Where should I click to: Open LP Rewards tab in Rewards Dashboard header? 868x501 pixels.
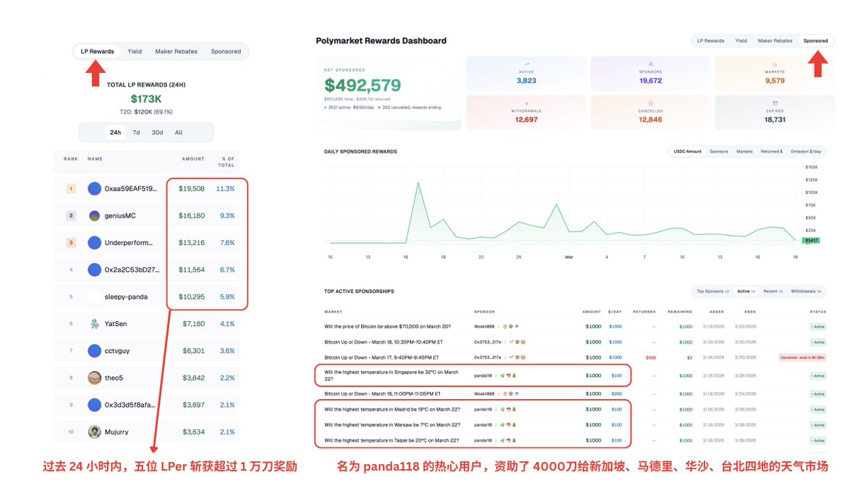tap(710, 40)
